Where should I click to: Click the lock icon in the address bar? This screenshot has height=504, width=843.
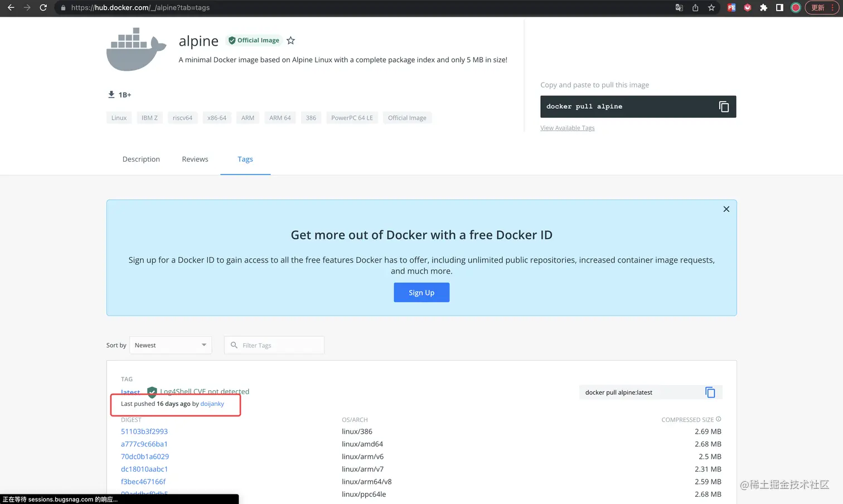coord(63,8)
